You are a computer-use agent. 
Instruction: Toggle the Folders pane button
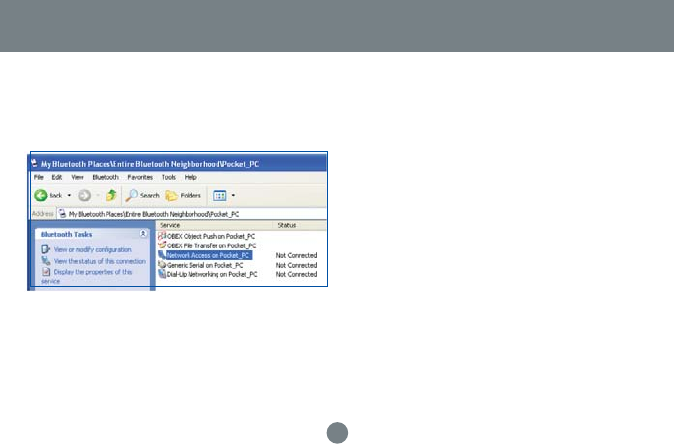(x=183, y=196)
